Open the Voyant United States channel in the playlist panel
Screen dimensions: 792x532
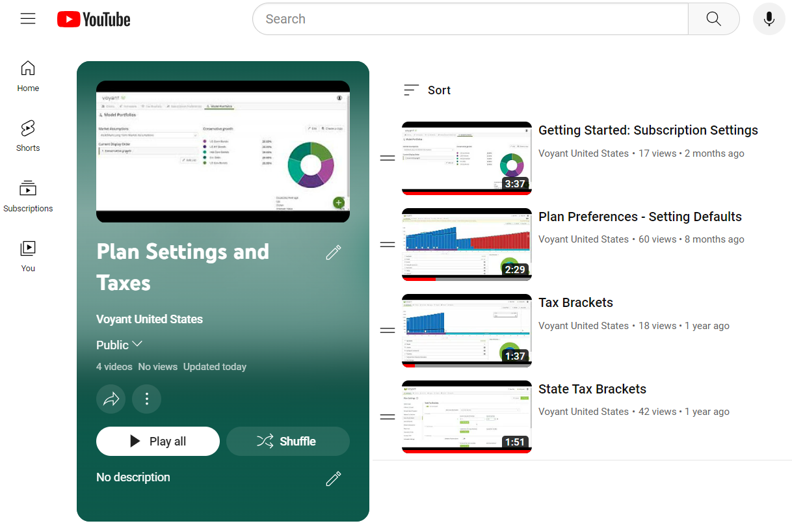[x=150, y=319]
